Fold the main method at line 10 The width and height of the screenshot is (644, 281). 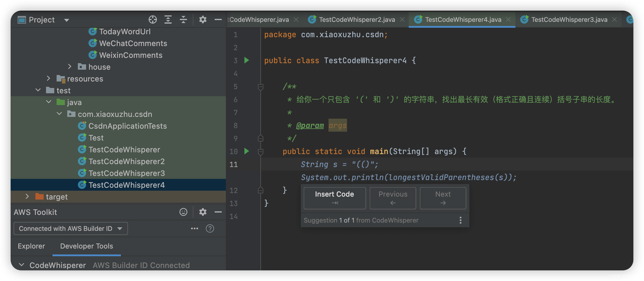[x=261, y=152]
